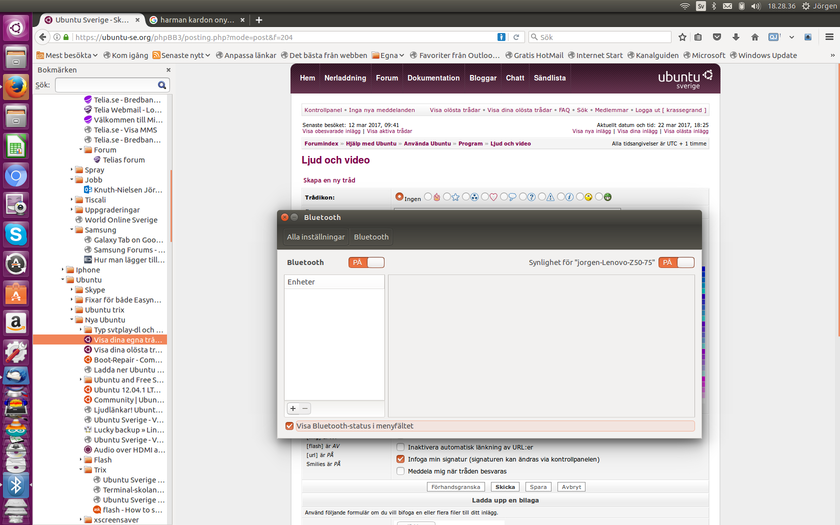This screenshot has height=525, width=840.
Task: Open Pocket icon in toolbar
Action: pyautogui.click(x=717, y=37)
